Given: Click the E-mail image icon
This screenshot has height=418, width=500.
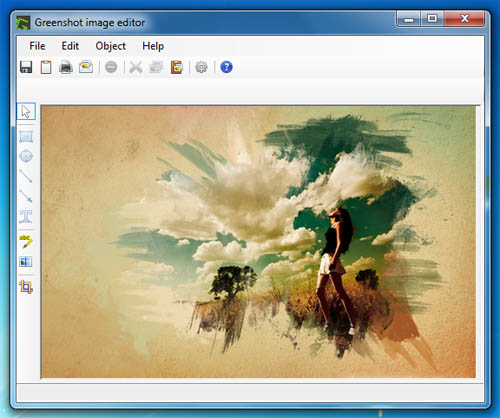Looking at the screenshot, I should (x=86, y=67).
